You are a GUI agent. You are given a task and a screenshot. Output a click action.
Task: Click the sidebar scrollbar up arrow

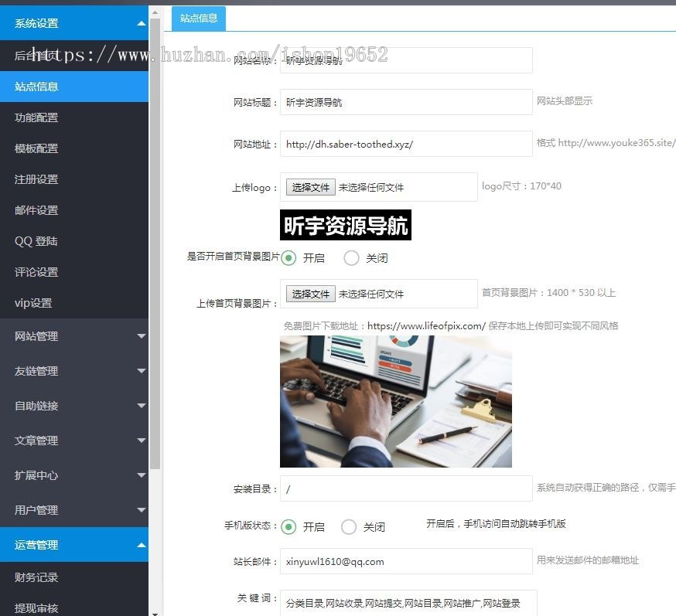155,12
